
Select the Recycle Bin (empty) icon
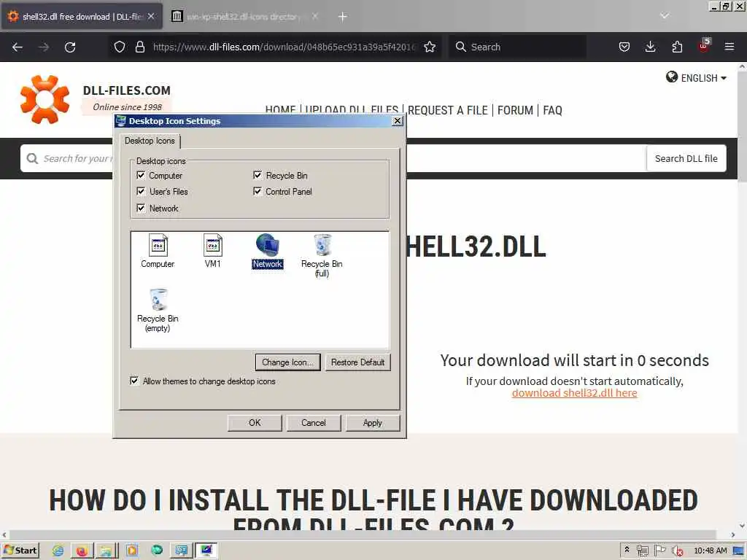tap(158, 311)
